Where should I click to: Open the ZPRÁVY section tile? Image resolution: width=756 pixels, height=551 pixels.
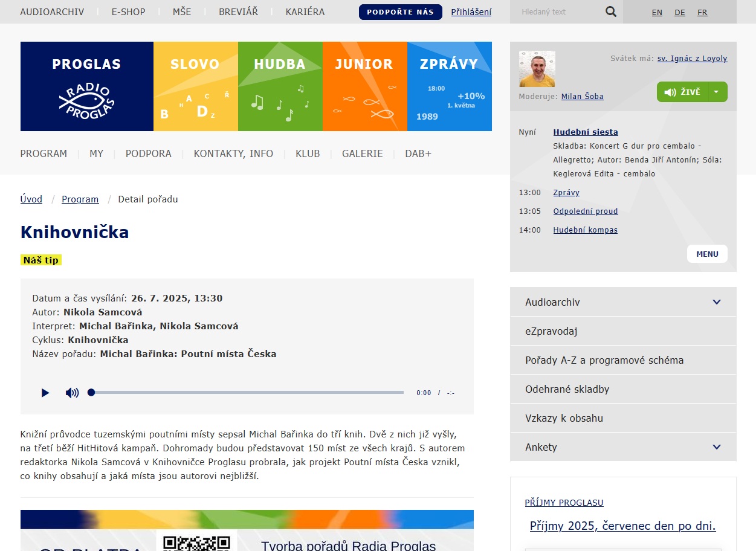(x=450, y=86)
